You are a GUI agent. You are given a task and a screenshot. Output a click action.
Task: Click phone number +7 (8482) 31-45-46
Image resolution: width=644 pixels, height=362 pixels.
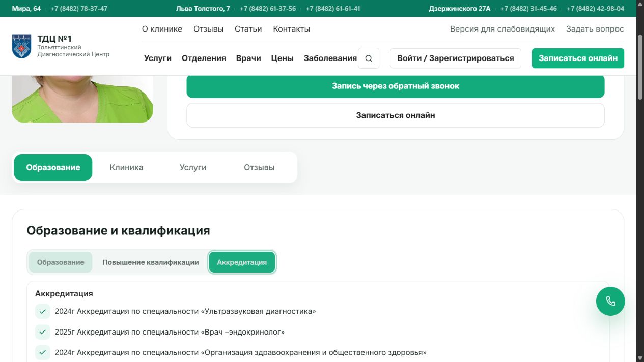pos(528,9)
